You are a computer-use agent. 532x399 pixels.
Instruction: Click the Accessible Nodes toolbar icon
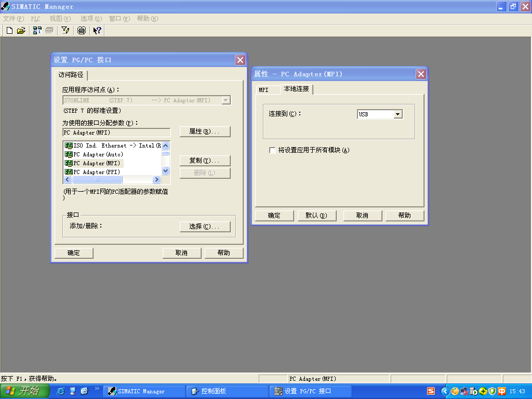pyautogui.click(x=37, y=31)
